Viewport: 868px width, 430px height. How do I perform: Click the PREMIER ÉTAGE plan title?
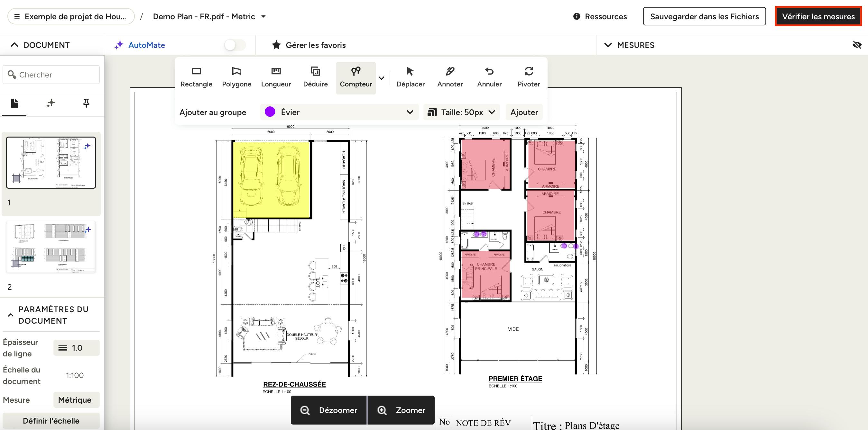pos(515,379)
